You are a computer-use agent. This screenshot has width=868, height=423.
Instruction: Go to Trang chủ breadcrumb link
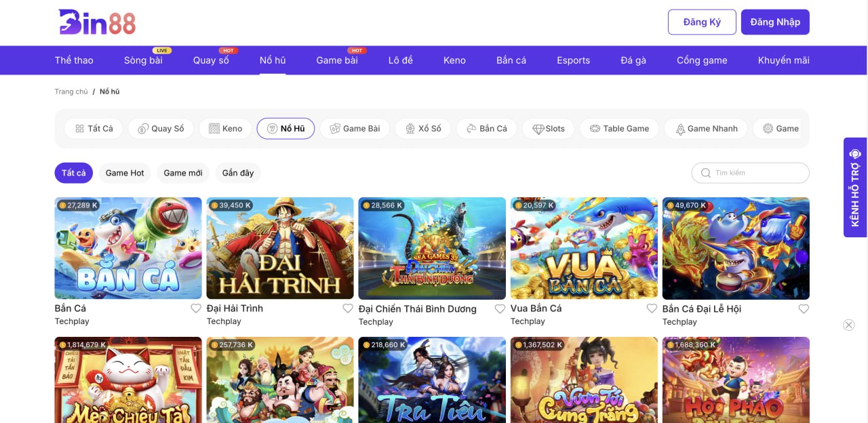coord(71,92)
